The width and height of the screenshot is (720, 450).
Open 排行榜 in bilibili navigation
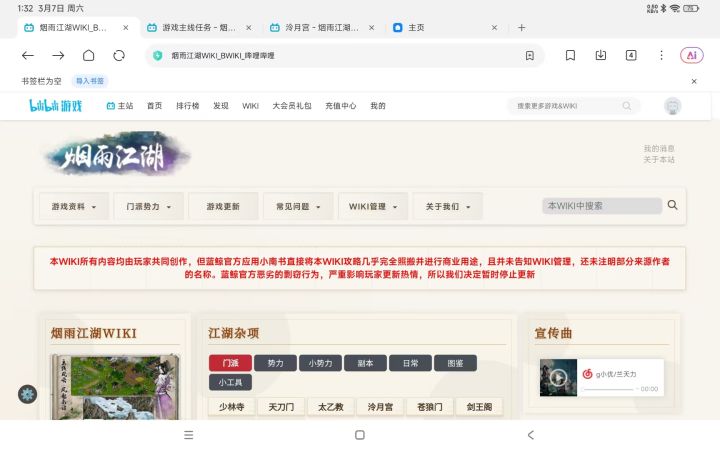[x=187, y=106]
